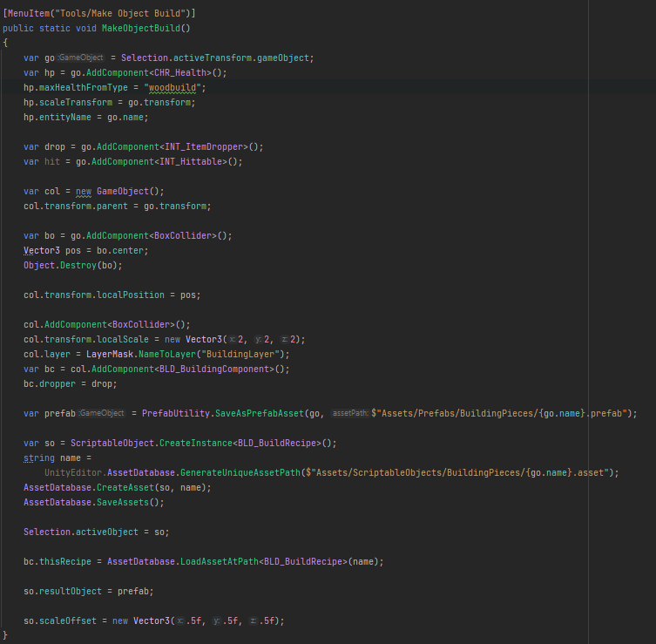This screenshot has height=644, width=656.
Task: Click col.AddComponent<BoxCollider> line
Action: pyautogui.click(x=106, y=325)
